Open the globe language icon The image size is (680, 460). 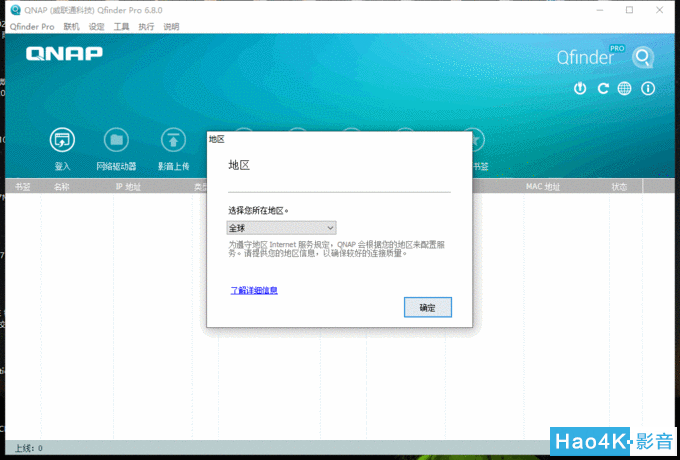pyautogui.click(x=624, y=89)
